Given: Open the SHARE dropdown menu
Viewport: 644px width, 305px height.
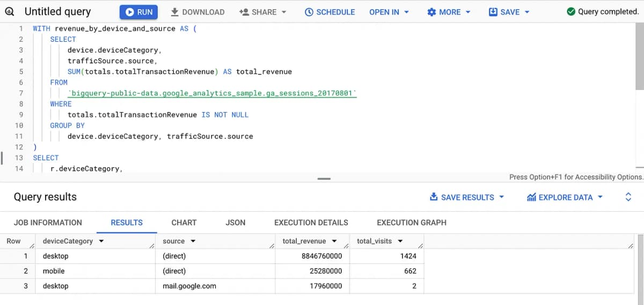Looking at the screenshot, I should [x=262, y=12].
